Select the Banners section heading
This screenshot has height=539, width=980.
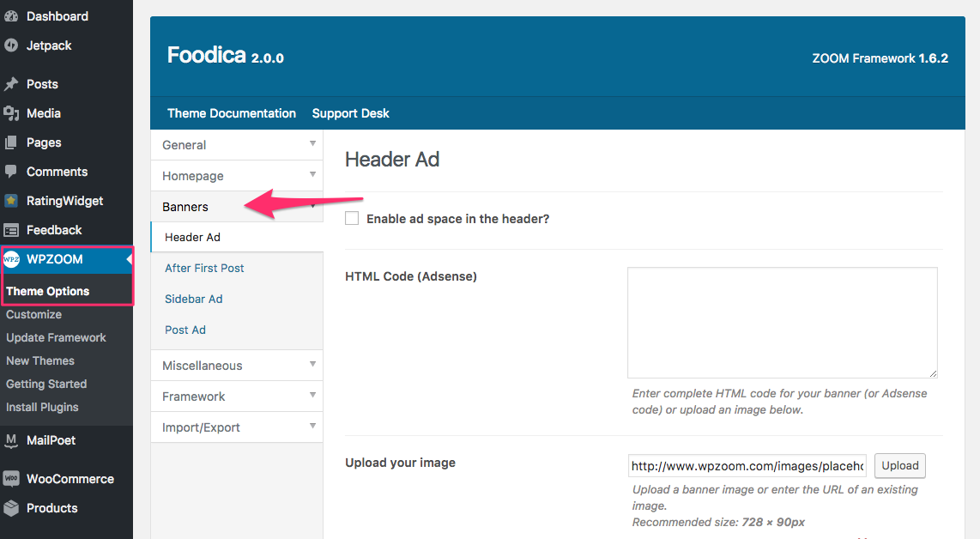point(237,207)
